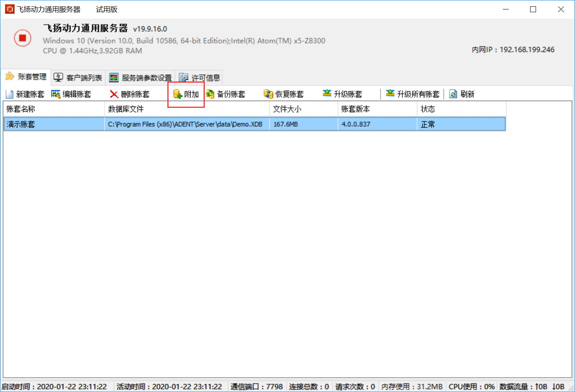Sort by 账套名称 column header
The height and width of the screenshot is (392, 575).
click(x=54, y=109)
